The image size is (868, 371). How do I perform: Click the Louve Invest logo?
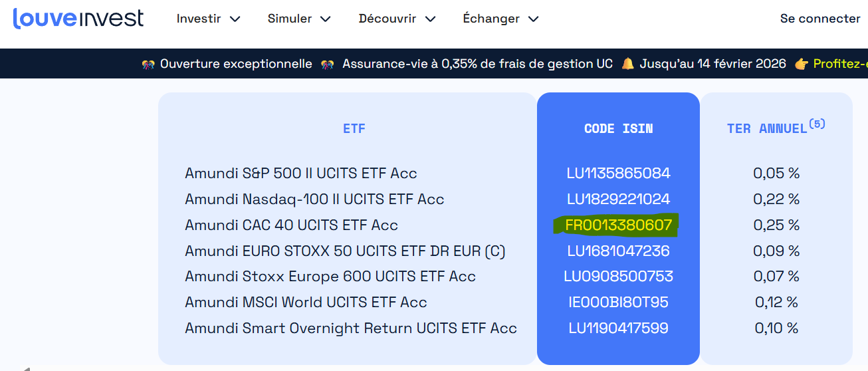[78, 19]
